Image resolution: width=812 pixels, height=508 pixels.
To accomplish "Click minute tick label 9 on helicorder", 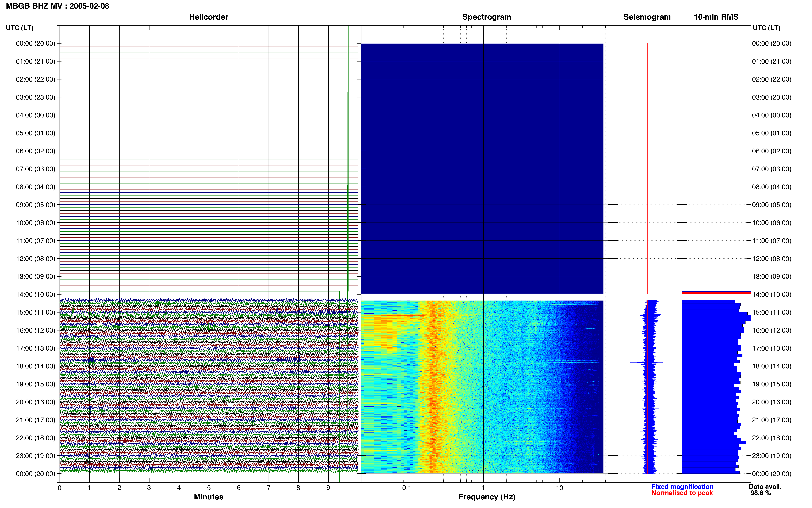I will [328, 488].
